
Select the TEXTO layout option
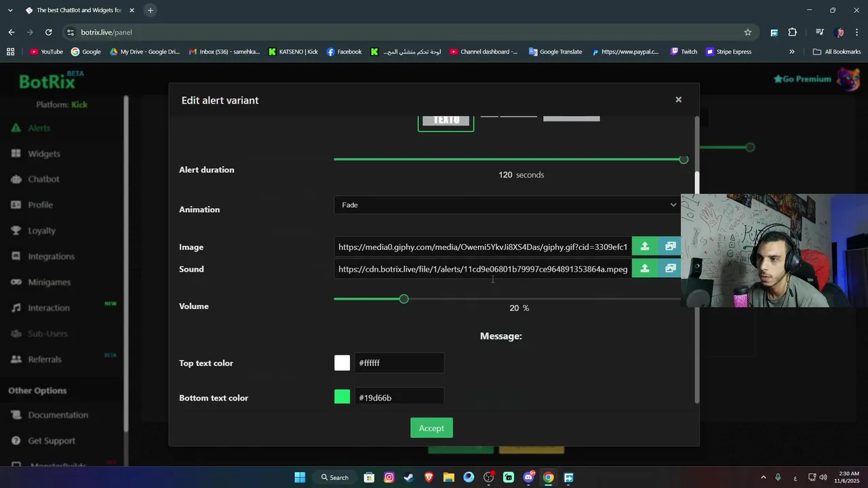coord(446,122)
